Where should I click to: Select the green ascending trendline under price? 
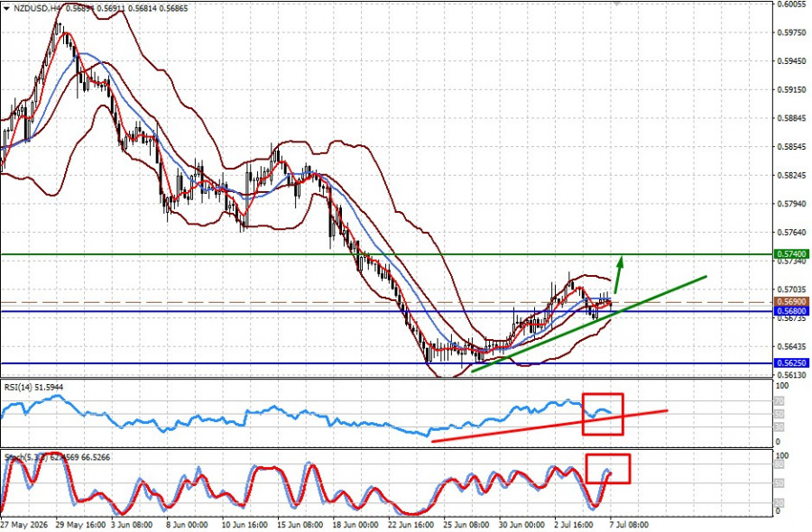click(x=589, y=324)
